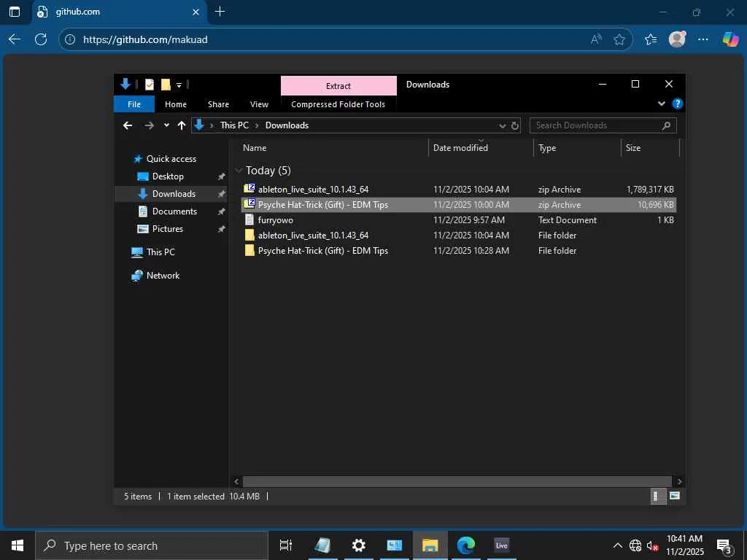
Task: Open Customize Quick Access Toolbar dropdown
Action: tap(179, 85)
